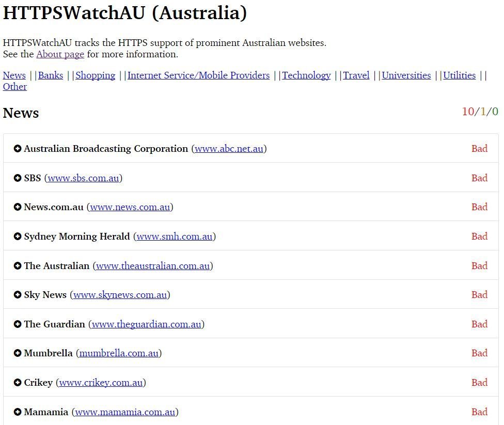Screen dimensions: 504x425
Task: Click the Australian Broadcasting Corporation name text
Action: tap(106, 149)
